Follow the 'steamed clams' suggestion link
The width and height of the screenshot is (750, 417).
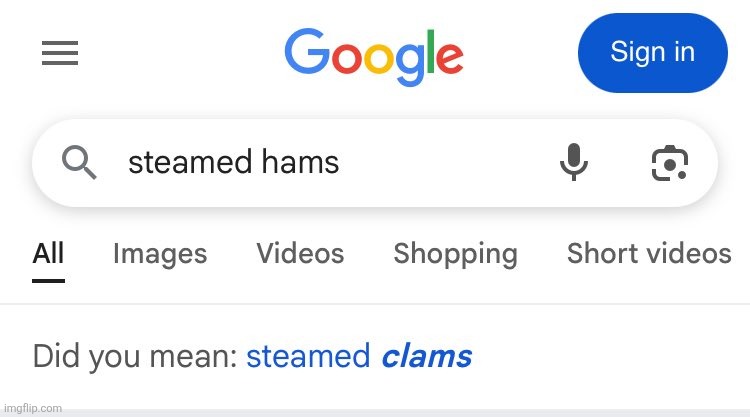click(359, 356)
